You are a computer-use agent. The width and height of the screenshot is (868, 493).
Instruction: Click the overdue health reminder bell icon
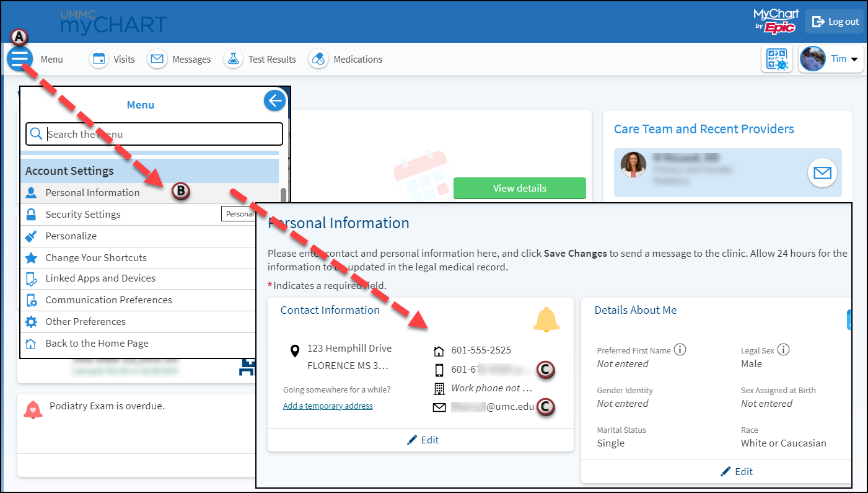[x=33, y=409]
